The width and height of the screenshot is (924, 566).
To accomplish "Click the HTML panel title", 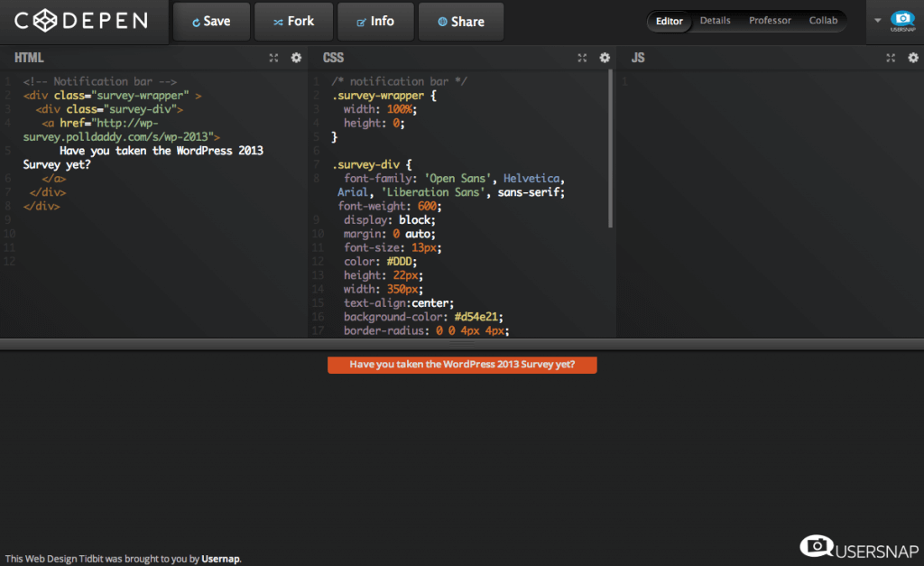I will [29, 58].
